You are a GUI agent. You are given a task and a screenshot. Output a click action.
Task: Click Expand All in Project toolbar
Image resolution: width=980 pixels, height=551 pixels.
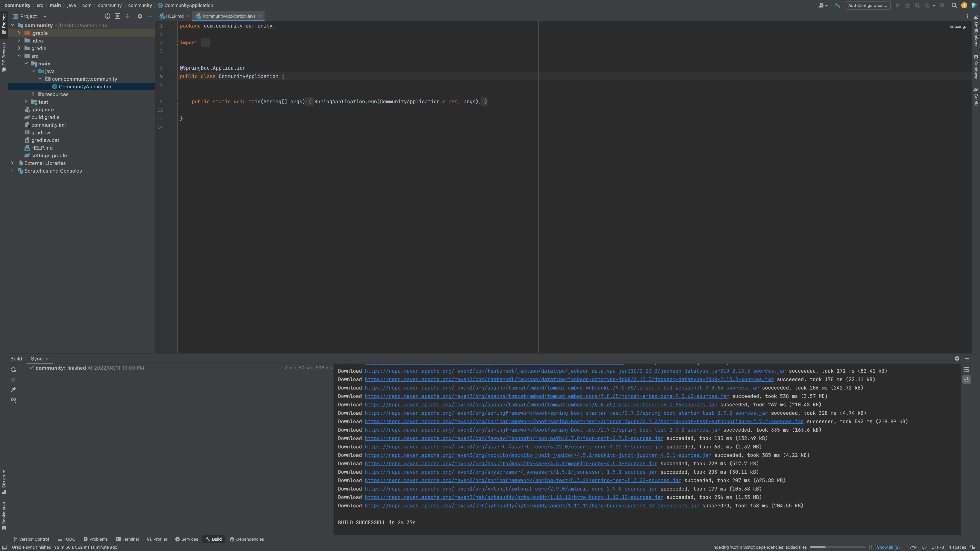click(118, 16)
